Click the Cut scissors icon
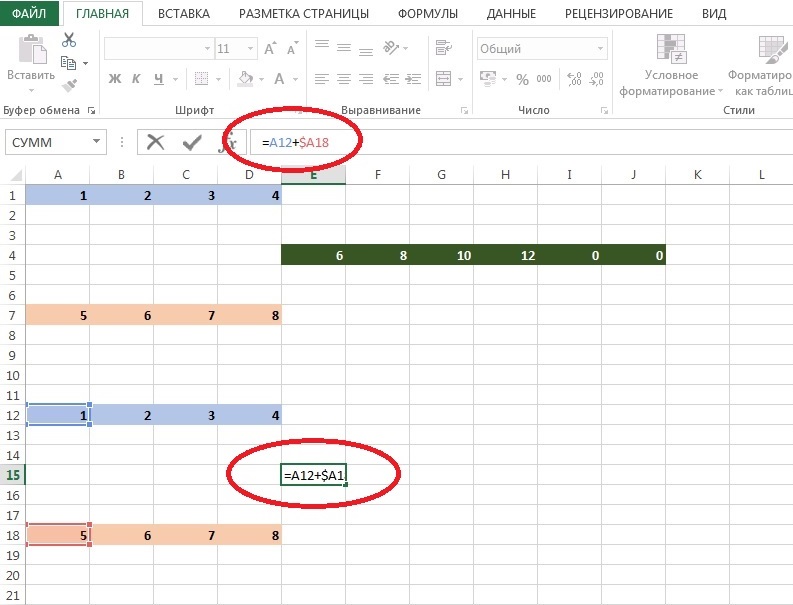The height and width of the screenshot is (605, 793). pyautogui.click(x=69, y=40)
